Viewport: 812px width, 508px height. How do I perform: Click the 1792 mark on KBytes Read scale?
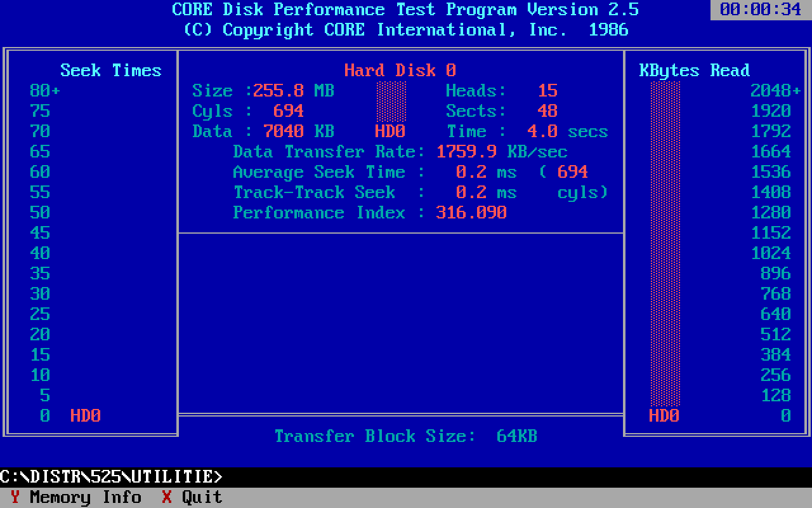(771, 131)
